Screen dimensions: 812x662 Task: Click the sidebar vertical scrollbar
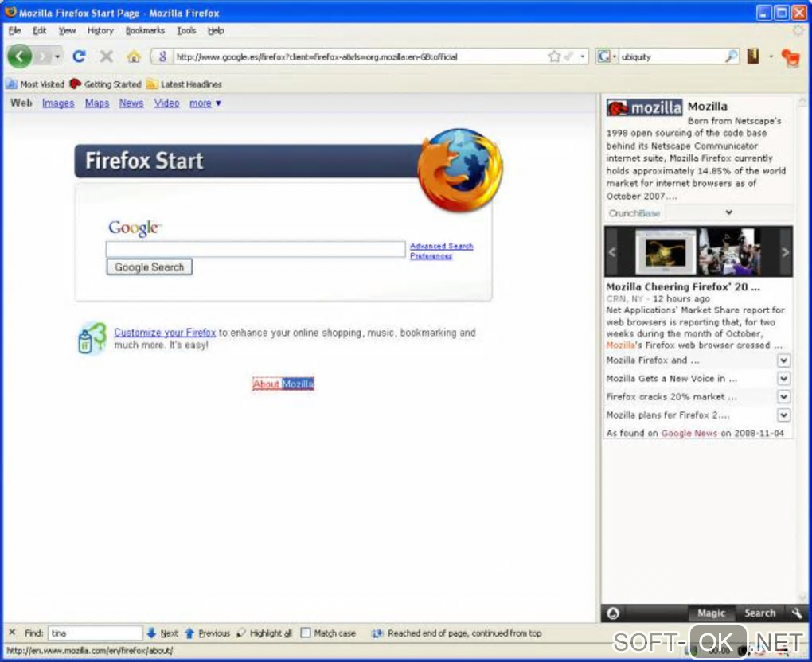[x=802, y=349]
